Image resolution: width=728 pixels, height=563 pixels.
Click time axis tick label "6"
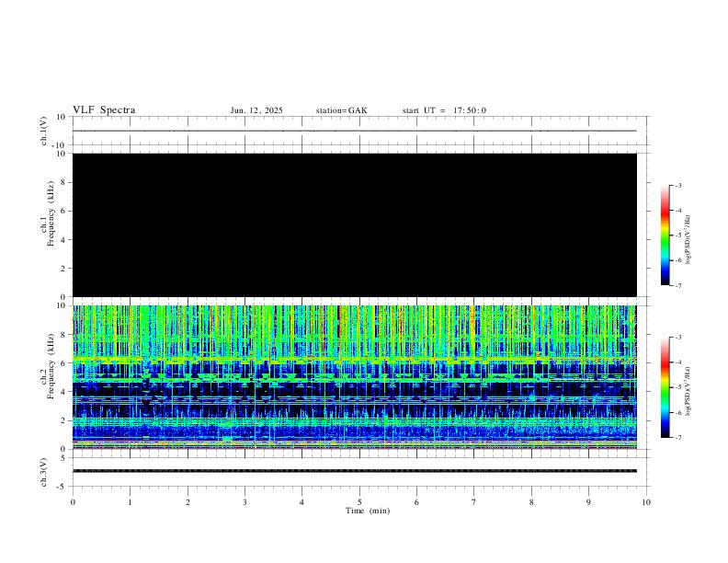click(x=416, y=502)
